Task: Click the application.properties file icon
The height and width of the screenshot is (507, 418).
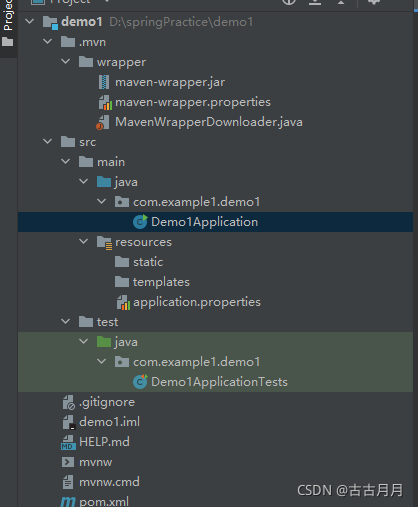Action: [x=123, y=302]
